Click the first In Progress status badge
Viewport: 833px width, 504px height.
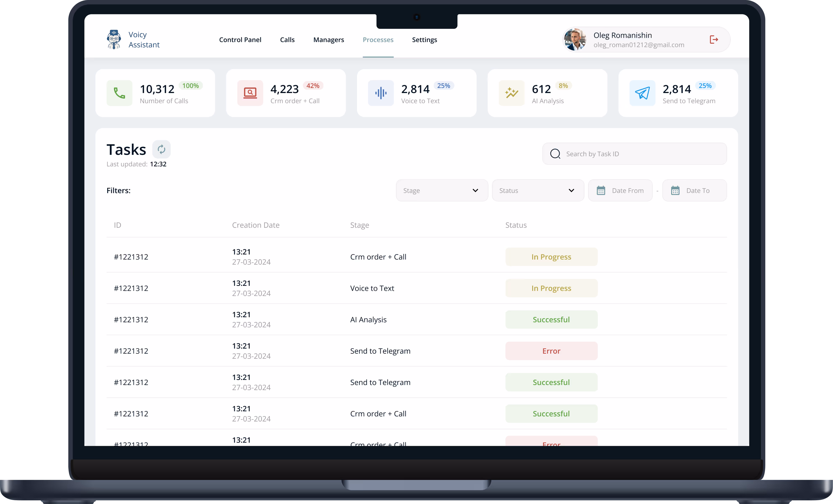[551, 257]
